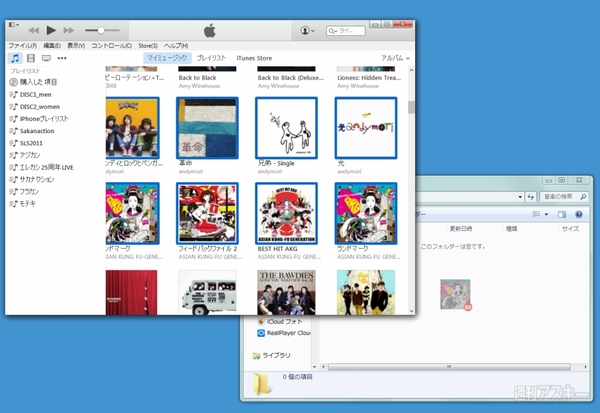Open the コントロール menu

pyautogui.click(x=111, y=46)
